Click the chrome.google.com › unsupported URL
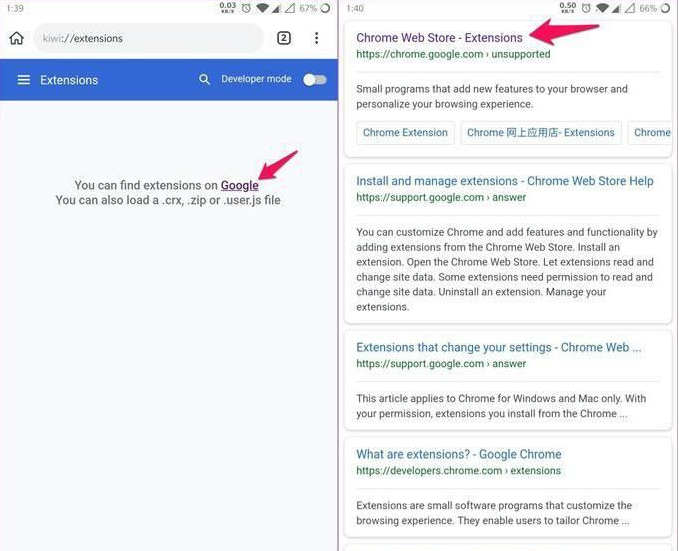 tap(453, 54)
